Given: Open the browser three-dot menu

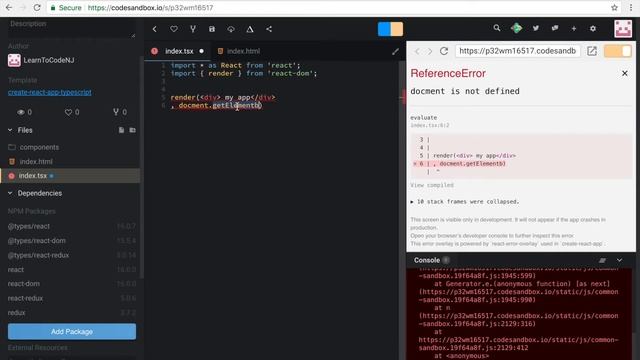Looking at the screenshot, I should click(631, 7).
